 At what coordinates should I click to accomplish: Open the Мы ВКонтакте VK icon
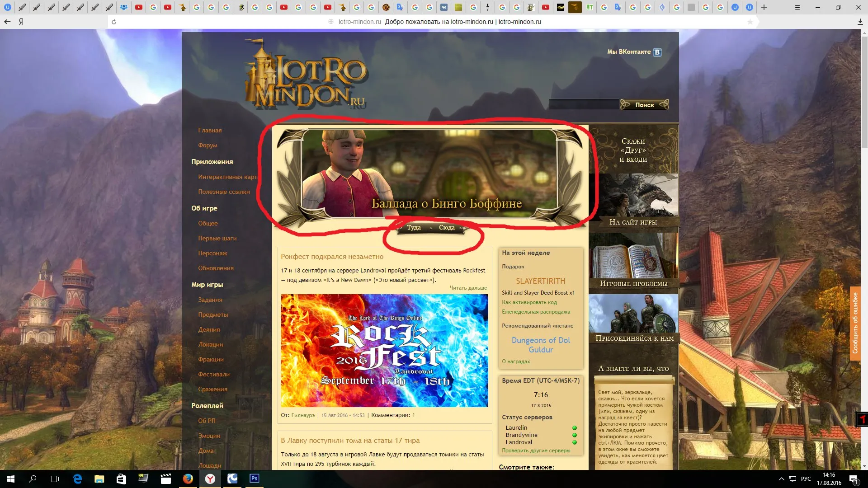point(657,52)
